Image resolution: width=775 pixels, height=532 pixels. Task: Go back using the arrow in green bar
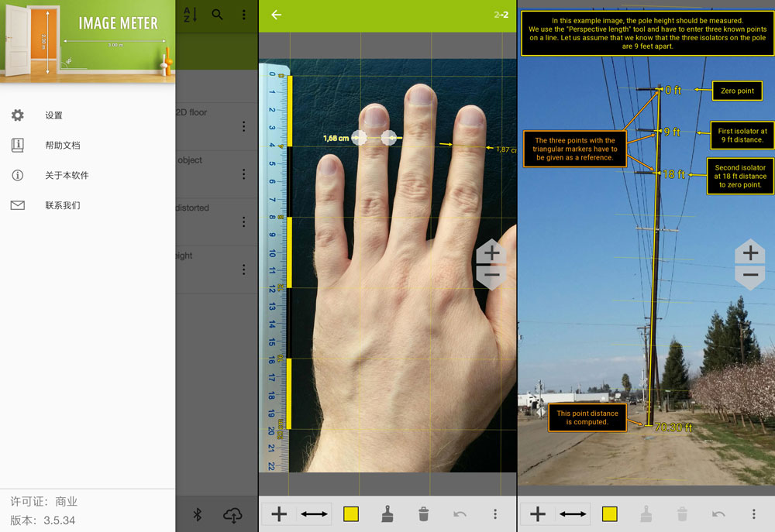[x=277, y=15]
